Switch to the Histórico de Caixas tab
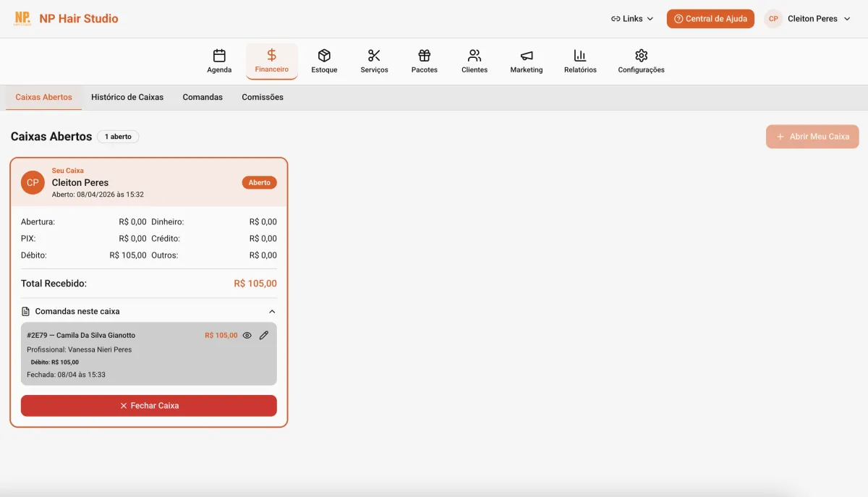 [127, 96]
